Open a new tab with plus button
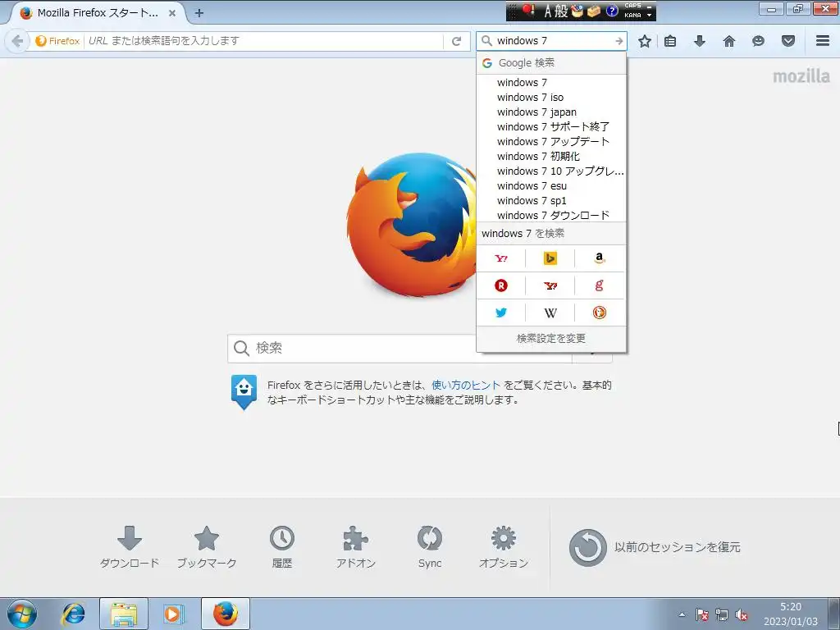The width and height of the screenshot is (840, 630). click(199, 13)
